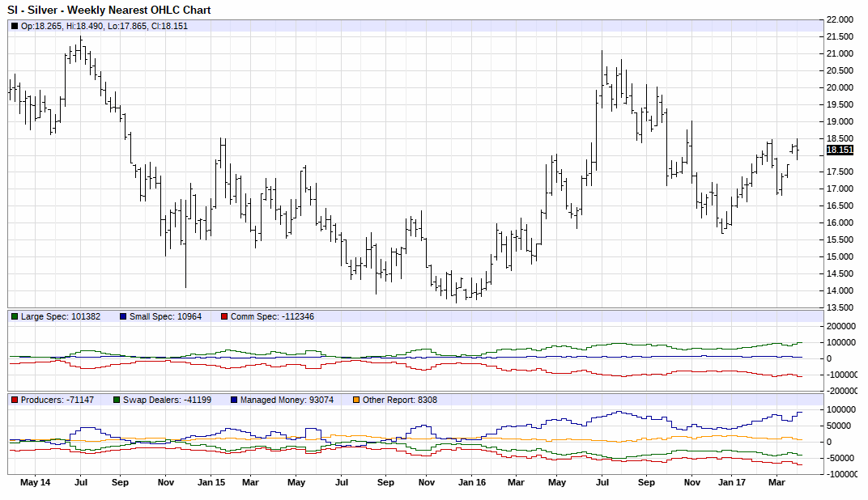Viewport: 868px width, 500px height.
Task: Click the red Producers legend swatch
Action: pyautogui.click(x=15, y=400)
